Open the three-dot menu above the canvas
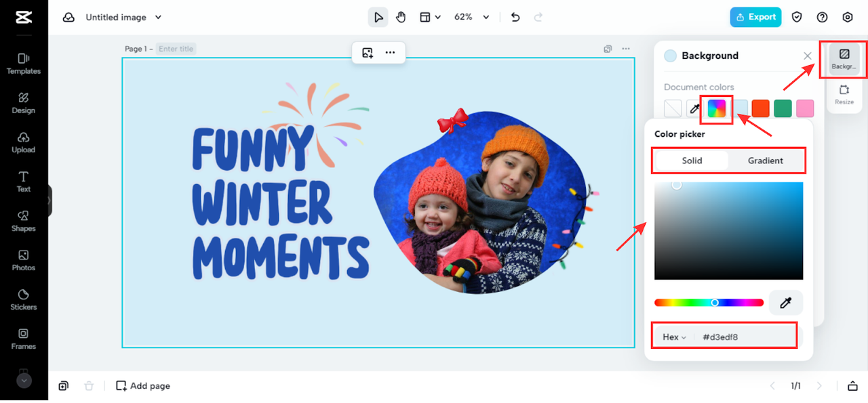This screenshot has height=403, width=868. (x=390, y=52)
